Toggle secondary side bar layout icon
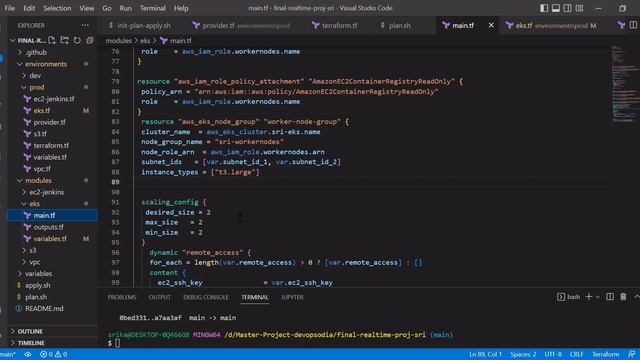640x360 pixels. coord(568,8)
